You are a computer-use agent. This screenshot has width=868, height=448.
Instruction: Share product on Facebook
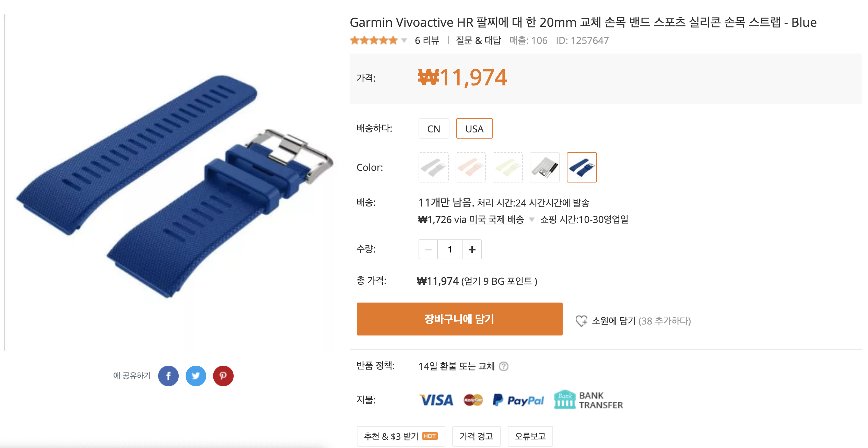pos(168,376)
